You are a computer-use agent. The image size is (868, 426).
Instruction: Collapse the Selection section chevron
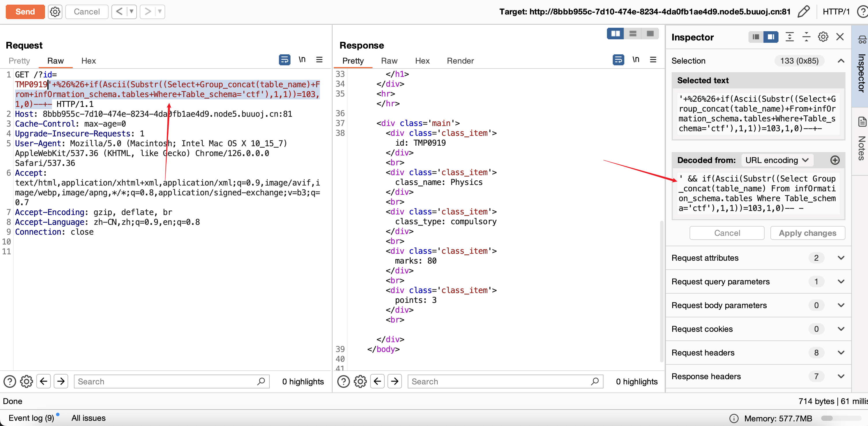coord(841,61)
